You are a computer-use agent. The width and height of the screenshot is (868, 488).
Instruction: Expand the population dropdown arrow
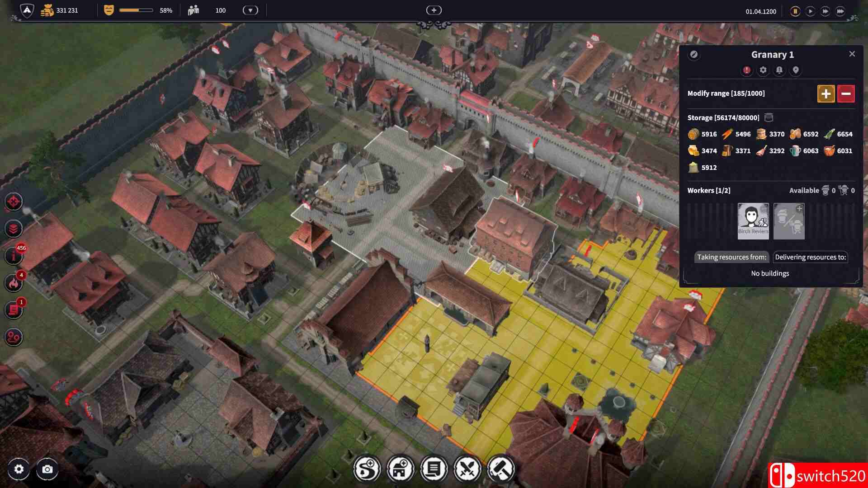point(250,10)
